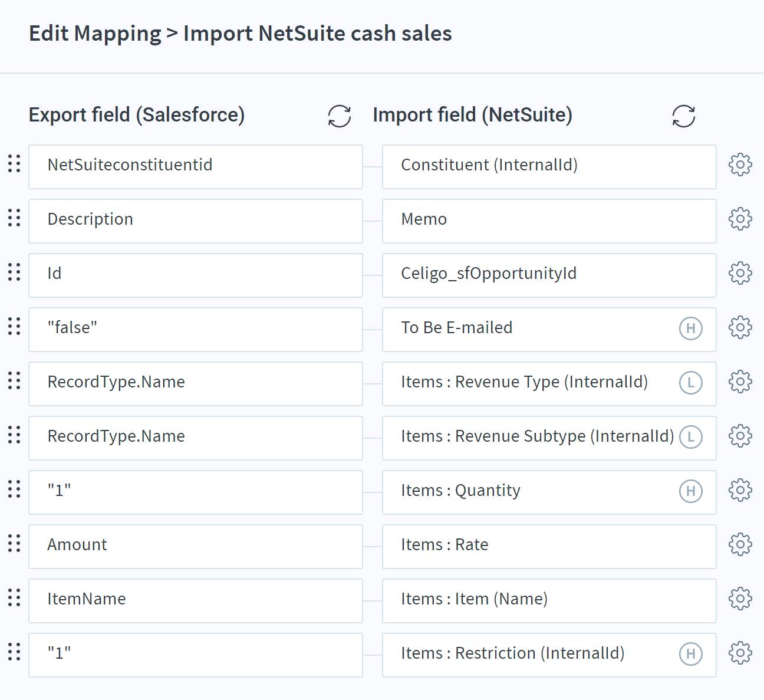Edit the Description export field
The image size is (764, 700).
[196, 221]
